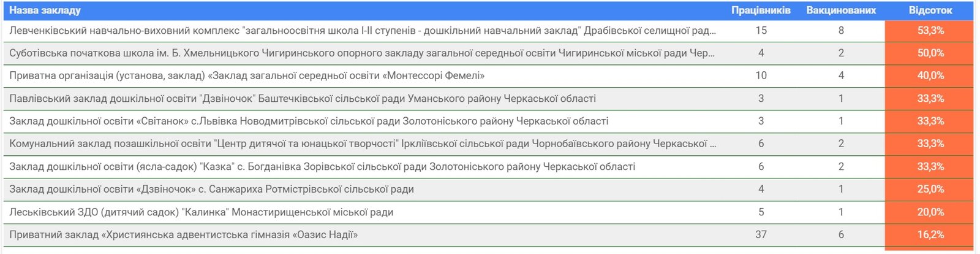Viewport: 980px width, 254px height.
Task: Select the employee count 15 cell
Action: 761,31
